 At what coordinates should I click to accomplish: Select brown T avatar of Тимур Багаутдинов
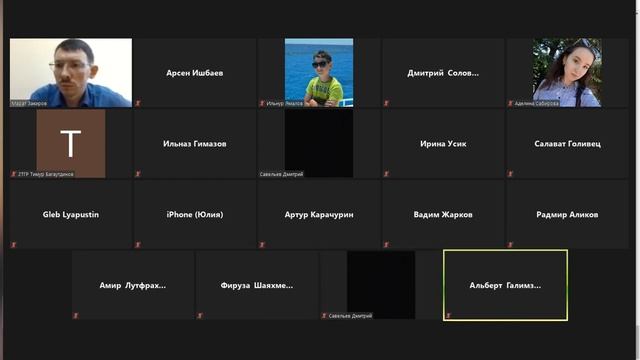tap(71, 143)
